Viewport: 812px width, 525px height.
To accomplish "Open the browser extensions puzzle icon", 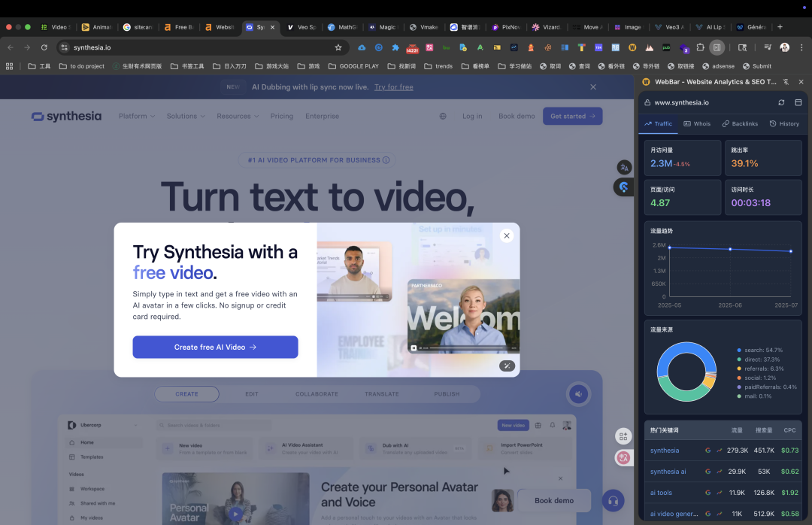I will [700, 47].
